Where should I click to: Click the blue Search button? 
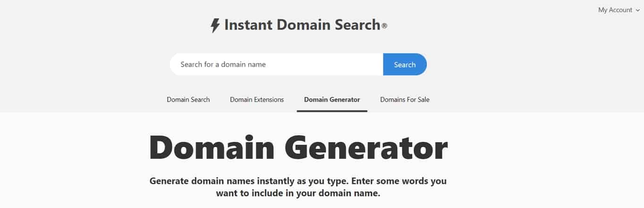(x=405, y=64)
